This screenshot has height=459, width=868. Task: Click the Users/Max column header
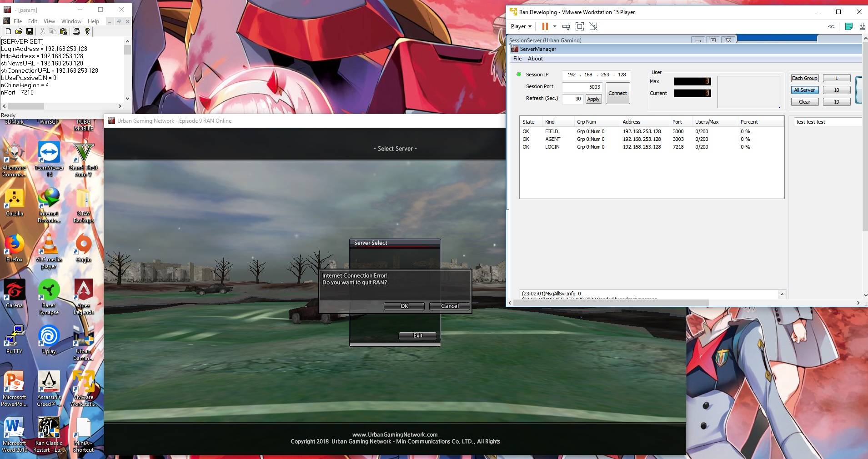click(x=715, y=122)
